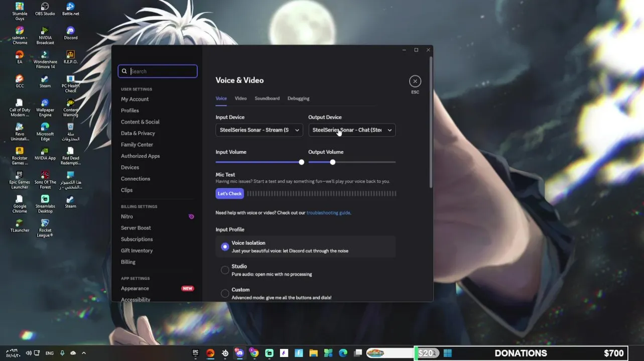This screenshot has height=361, width=644.
Task: Click the Output Volume slider handle
Action: 332,162
